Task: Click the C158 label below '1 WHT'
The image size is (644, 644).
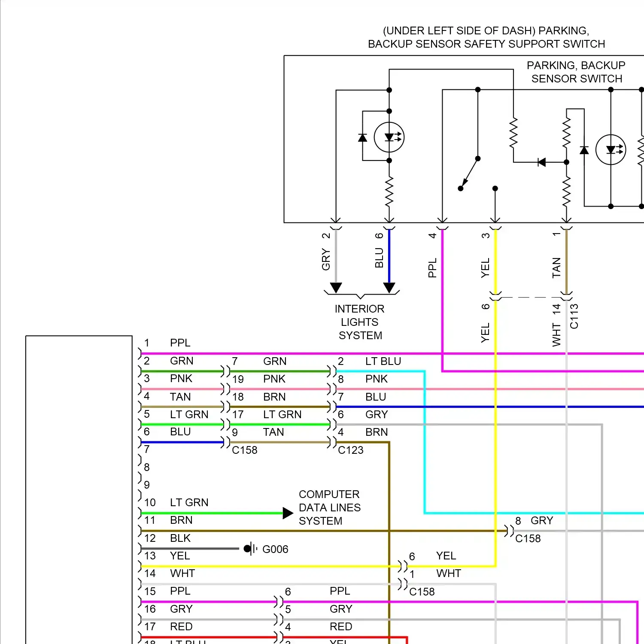Action: (422, 592)
